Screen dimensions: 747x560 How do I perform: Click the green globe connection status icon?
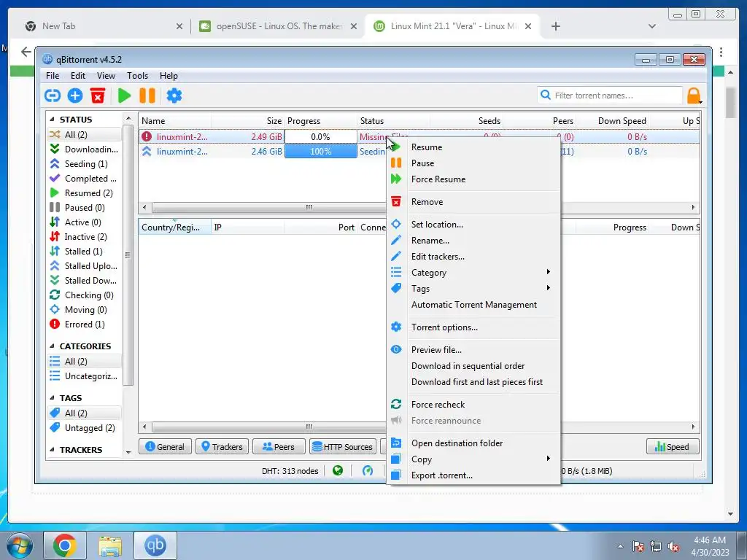pyautogui.click(x=338, y=471)
